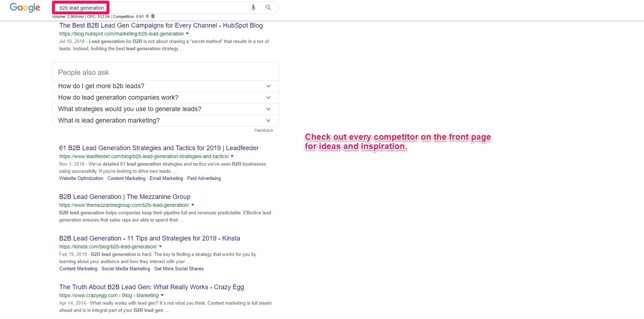
Task: Click the Google logo
Action: 25,8
